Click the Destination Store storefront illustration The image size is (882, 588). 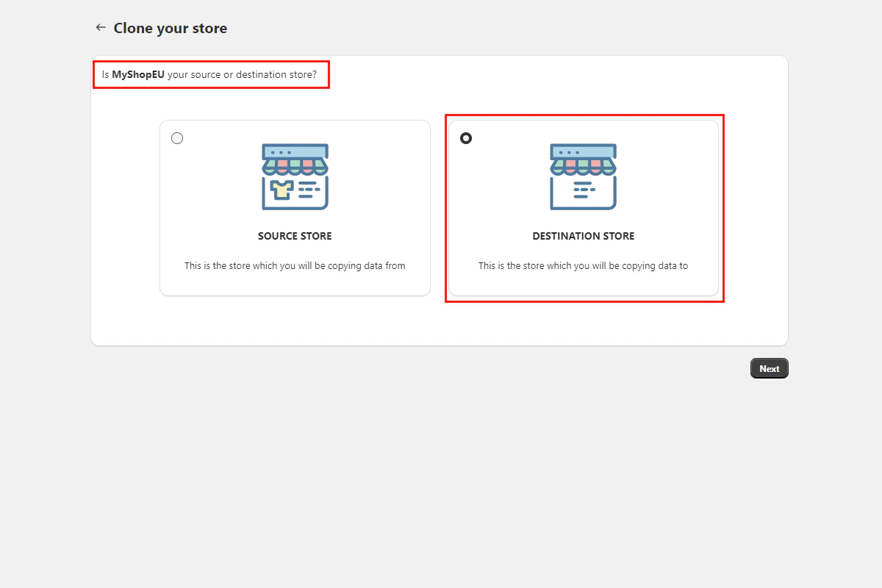[583, 176]
